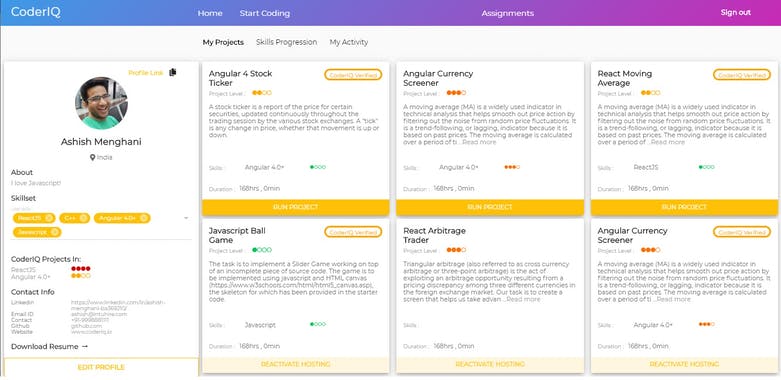Remove the Angular 4.0+ skill chip

point(143,218)
